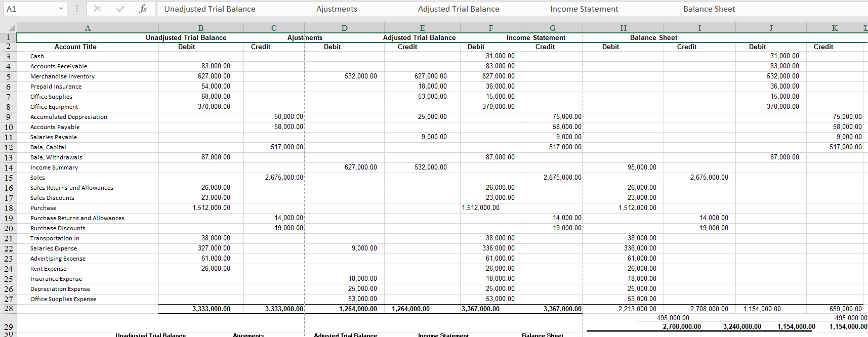Open the Insert Function fx dialog

pos(143,9)
